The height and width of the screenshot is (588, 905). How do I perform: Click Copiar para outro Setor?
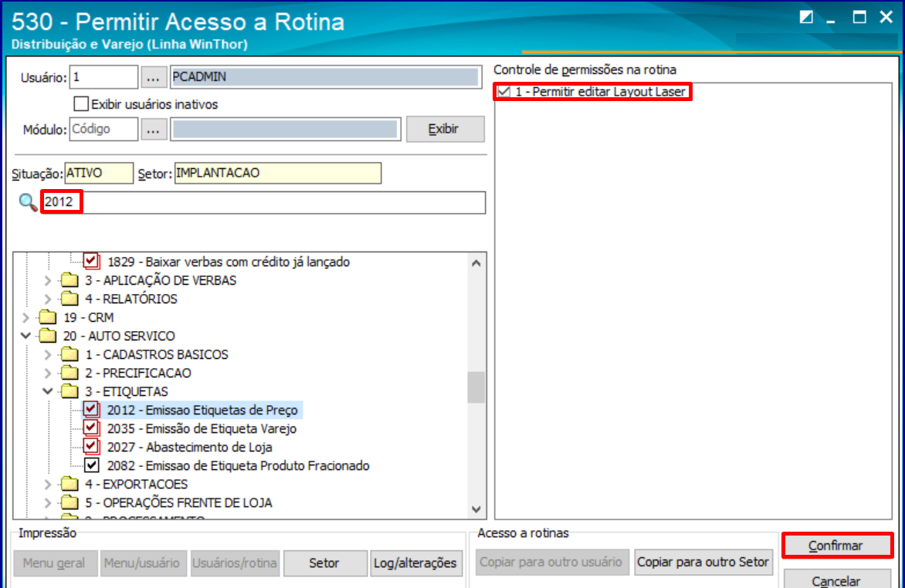pos(703,562)
